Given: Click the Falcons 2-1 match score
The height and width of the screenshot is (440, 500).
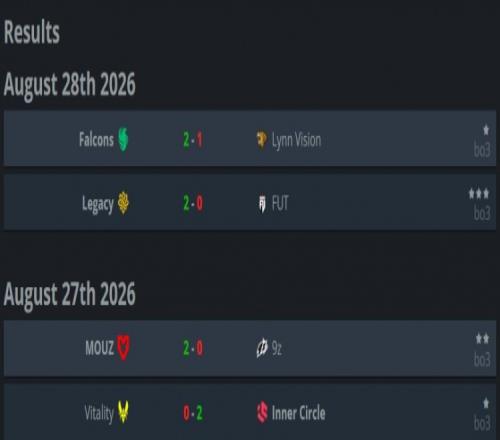Looking at the screenshot, I should click(x=193, y=140).
